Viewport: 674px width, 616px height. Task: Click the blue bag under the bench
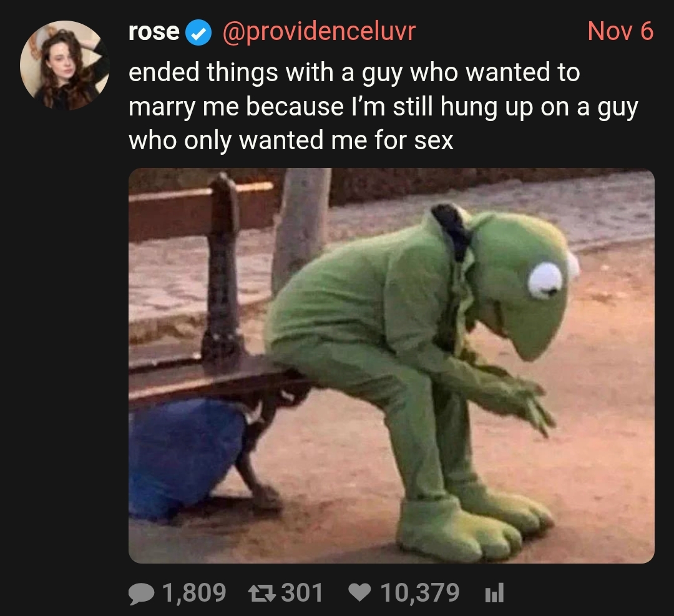pos(187,458)
